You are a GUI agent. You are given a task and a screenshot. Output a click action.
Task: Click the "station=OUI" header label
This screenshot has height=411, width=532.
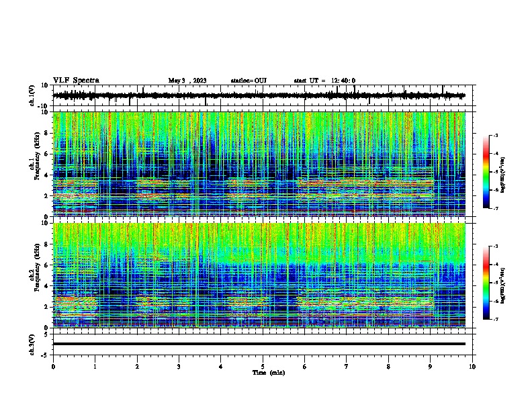click(249, 81)
